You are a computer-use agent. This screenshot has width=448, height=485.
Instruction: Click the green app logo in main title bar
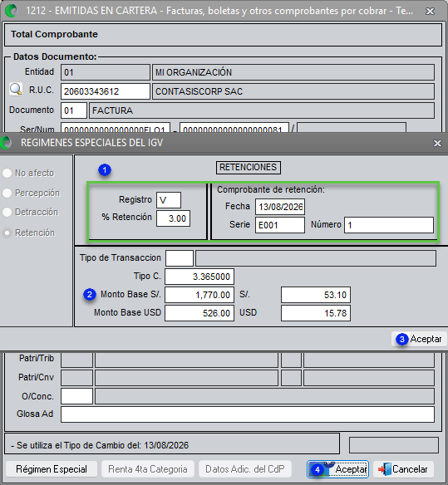pyautogui.click(x=12, y=11)
